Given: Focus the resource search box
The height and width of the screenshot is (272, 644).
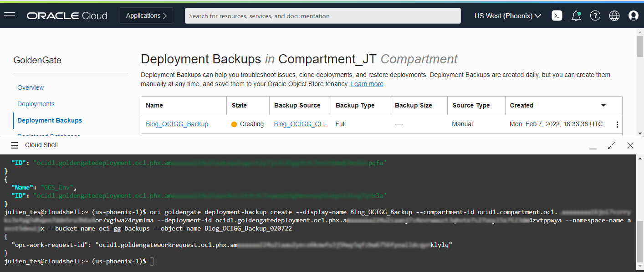Looking at the screenshot, I should (x=322, y=16).
